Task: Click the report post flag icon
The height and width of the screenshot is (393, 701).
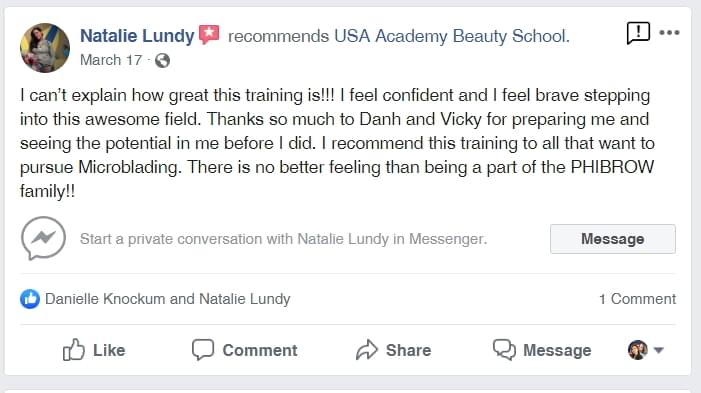Action: coord(638,33)
